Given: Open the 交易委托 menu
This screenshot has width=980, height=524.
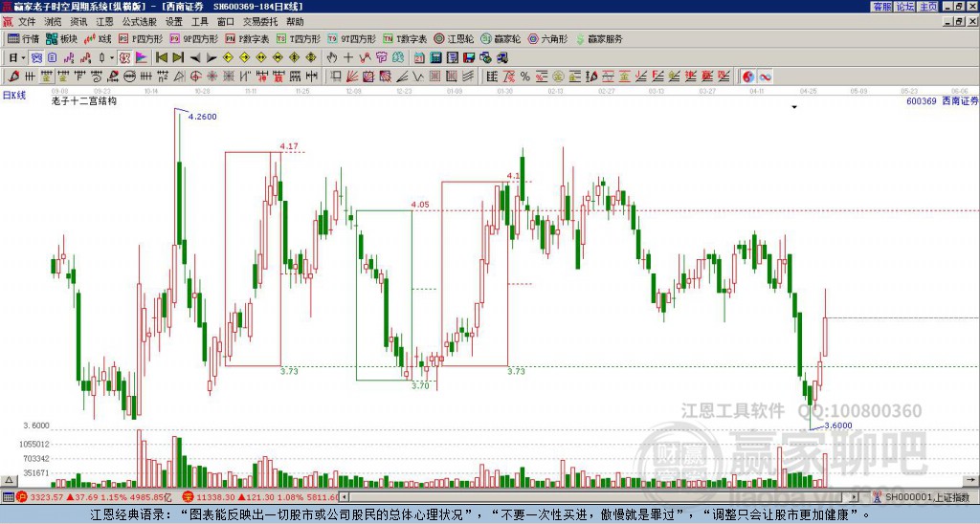Looking at the screenshot, I should tap(260, 22).
